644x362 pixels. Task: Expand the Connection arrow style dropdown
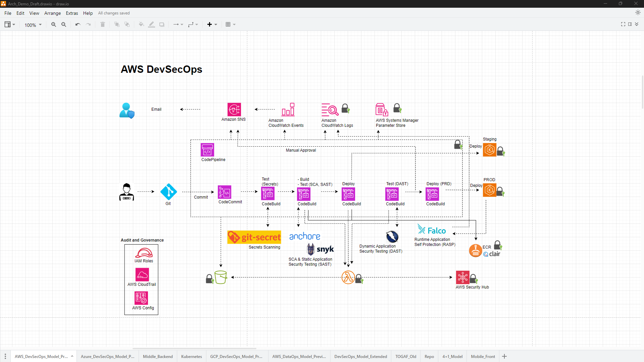tap(178, 24)
